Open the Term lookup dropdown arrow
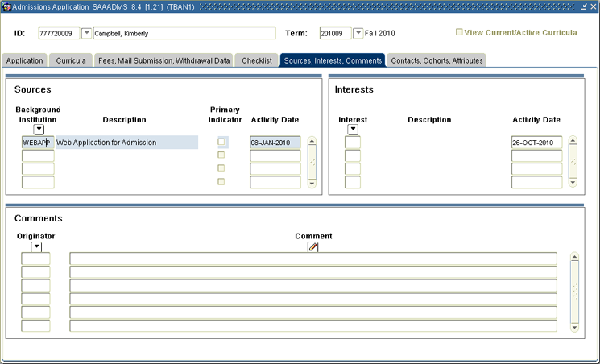Viewport: 600px width, 364px height. (358, 33)
